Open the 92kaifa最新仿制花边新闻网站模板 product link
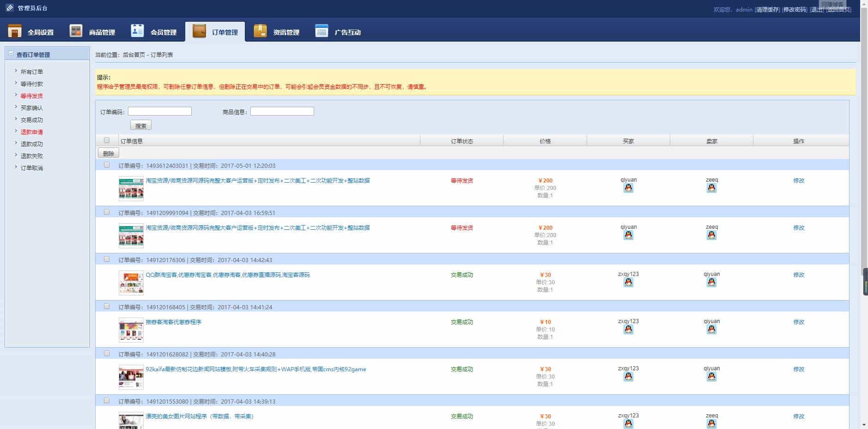 click(x=256, y=369)
